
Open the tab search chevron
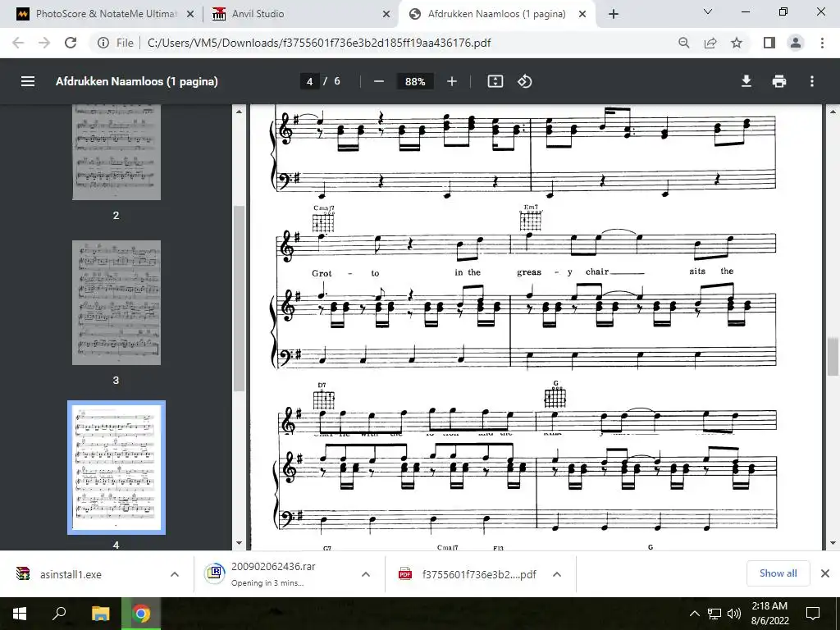(707, 11)
